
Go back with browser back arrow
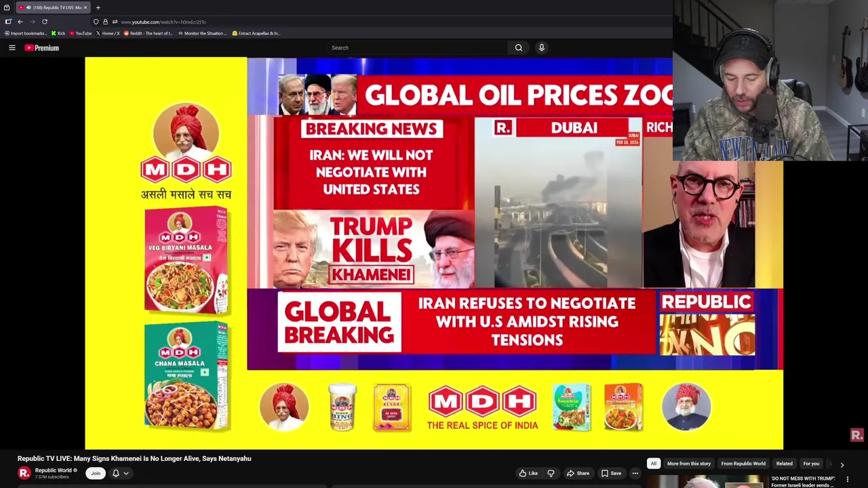pyautogui.click(x=20, y=22)
